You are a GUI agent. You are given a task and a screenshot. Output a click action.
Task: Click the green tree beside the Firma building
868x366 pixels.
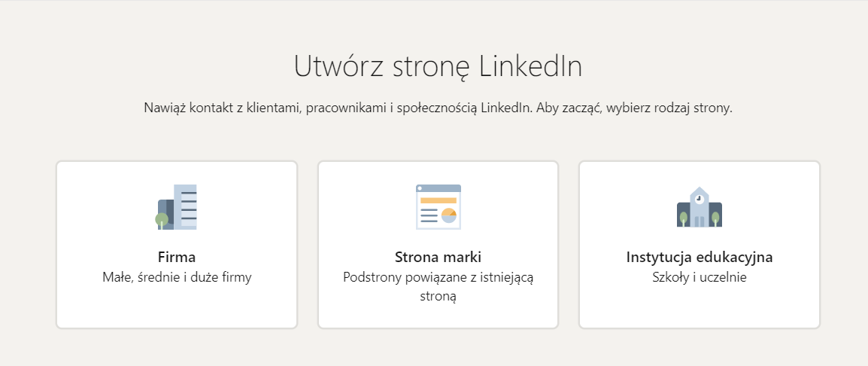pyautogui.click(x=162, y=220)
